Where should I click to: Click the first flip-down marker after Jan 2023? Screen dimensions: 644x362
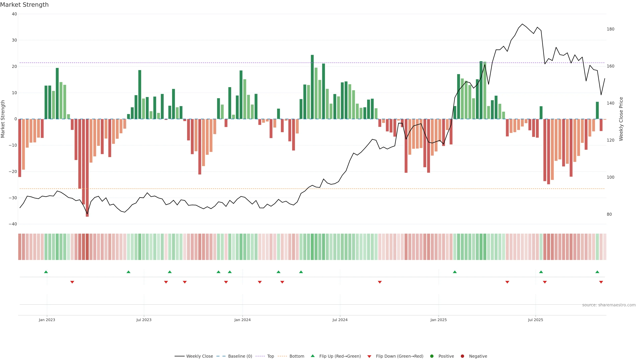[x=72, y=282]
